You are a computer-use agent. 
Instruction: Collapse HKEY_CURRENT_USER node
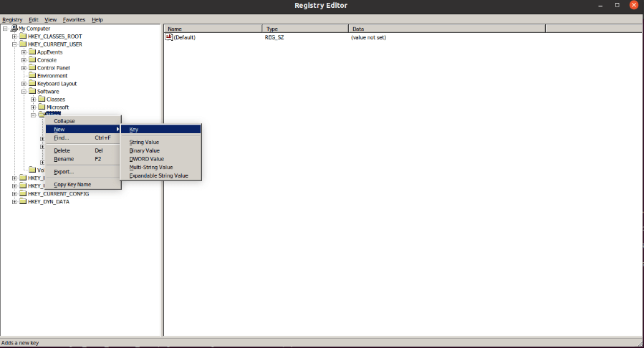[14, 44]
